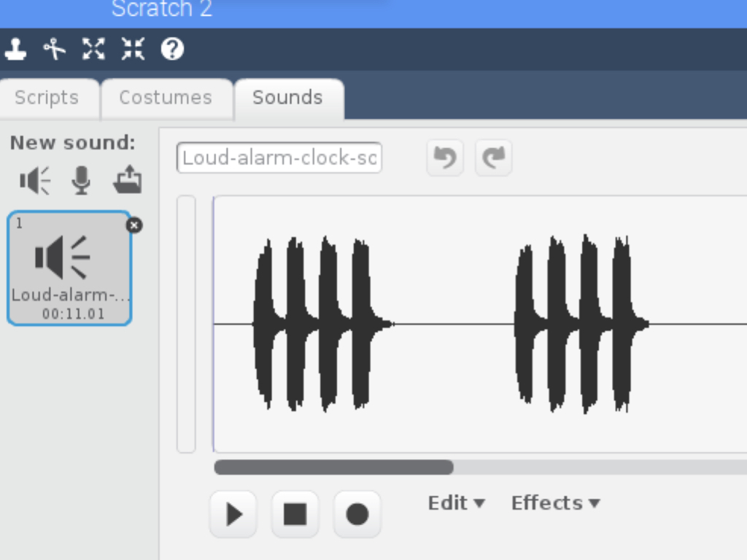Start recording with the record button
The height and width of the screenshot is (560, 747).
[x=357, y=514]
